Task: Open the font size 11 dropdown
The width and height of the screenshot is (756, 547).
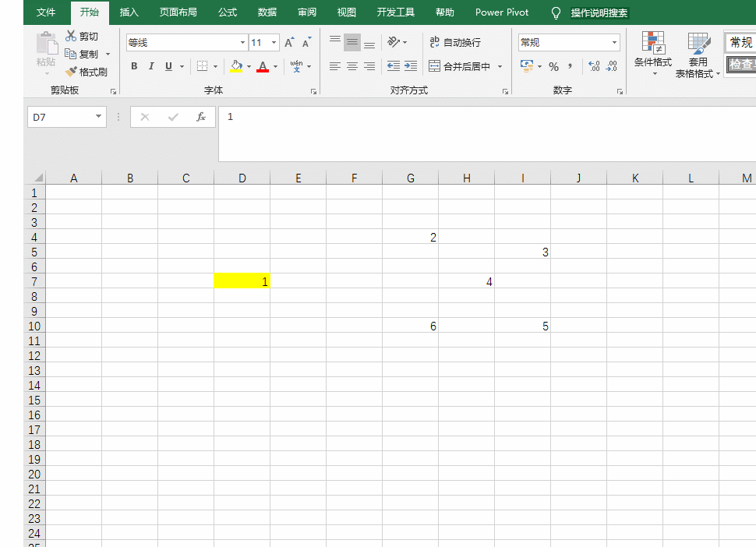Action: [x=274, y=42]
